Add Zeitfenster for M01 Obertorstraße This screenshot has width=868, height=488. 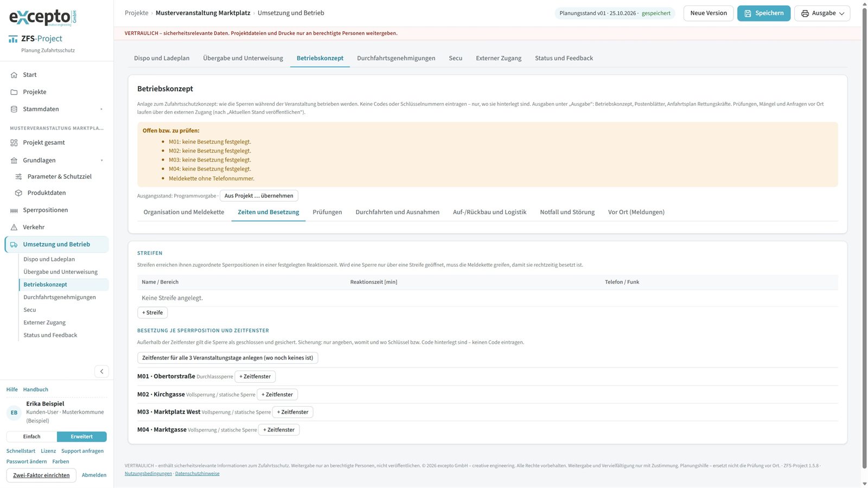tap(255, 376)
